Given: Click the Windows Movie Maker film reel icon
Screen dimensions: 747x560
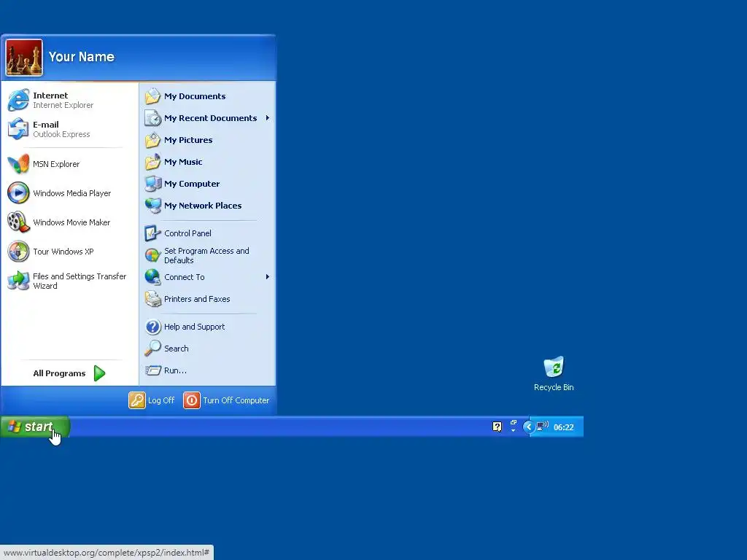Looking at the screenshot, I should (18, 222).
